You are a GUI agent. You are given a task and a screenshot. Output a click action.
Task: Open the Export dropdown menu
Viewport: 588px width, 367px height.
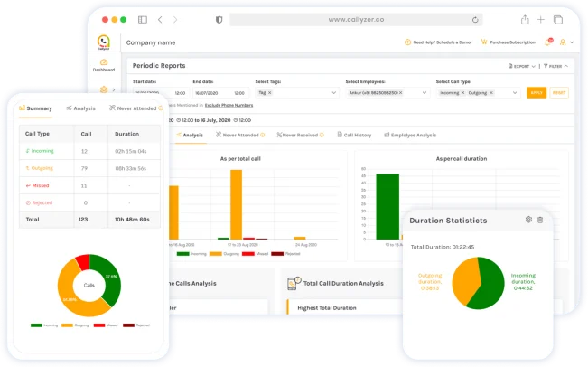(x=522, y=66)
